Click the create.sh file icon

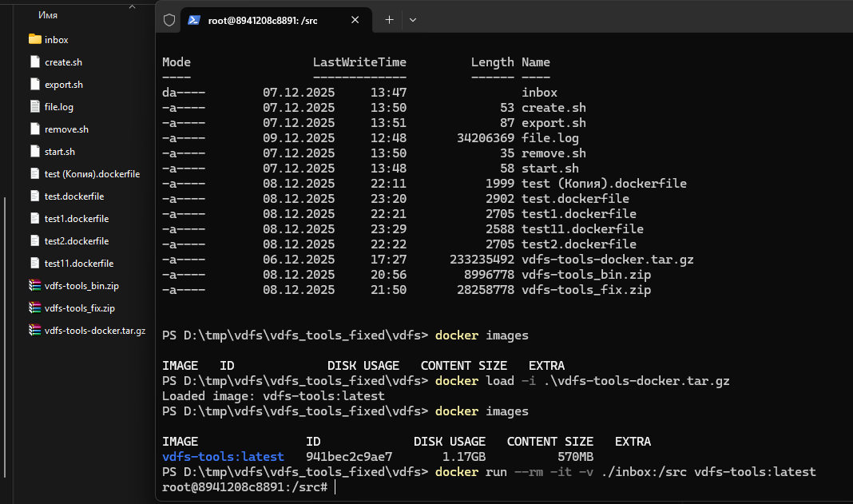tap(35, 62)
